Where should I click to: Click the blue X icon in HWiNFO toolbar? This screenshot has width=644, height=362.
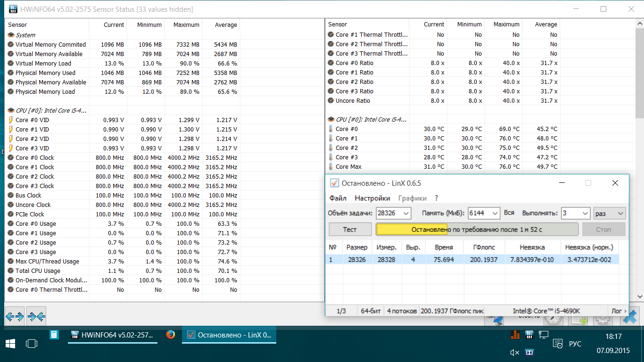tap(629, 317)
